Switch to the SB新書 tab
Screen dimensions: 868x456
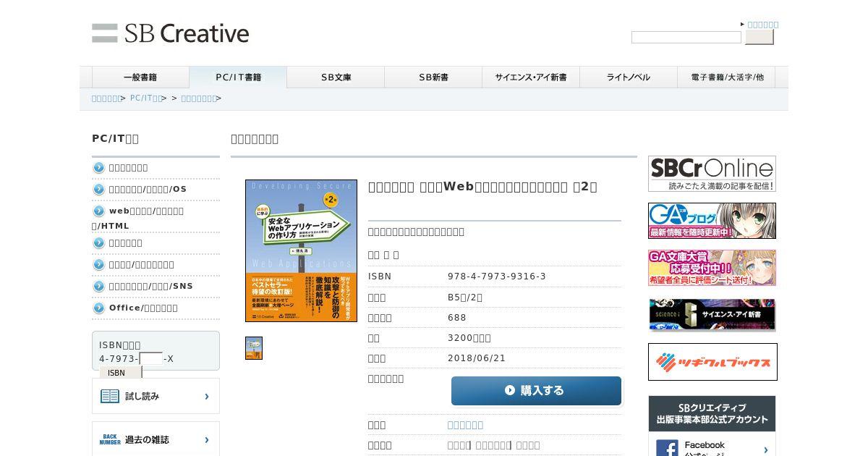[433, 77]
